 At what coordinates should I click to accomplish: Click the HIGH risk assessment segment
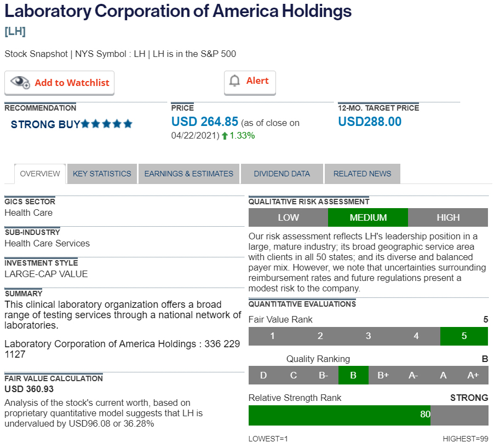click(448, 217)
